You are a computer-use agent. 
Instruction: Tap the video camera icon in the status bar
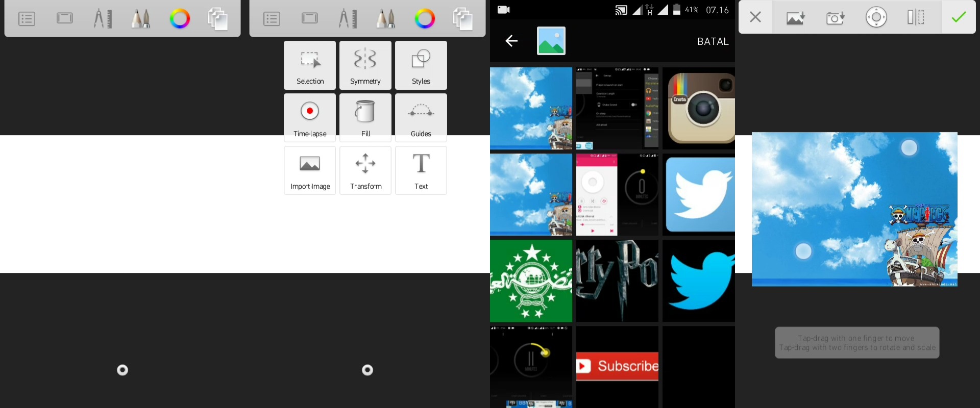pos(504,10)
